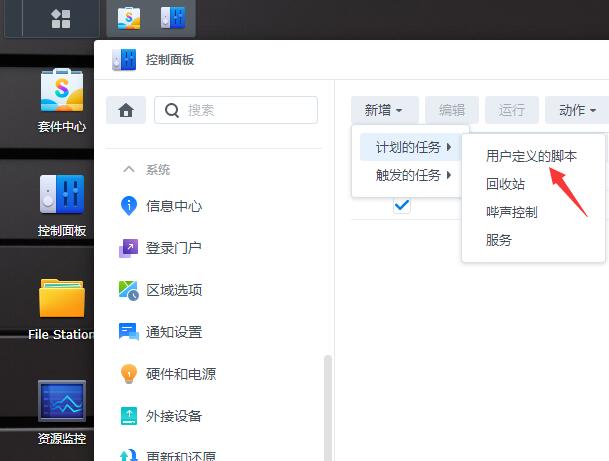Open the 新增 dropdown
The width and height of the screenshot is (609, 461).
(x=383, y=110)
